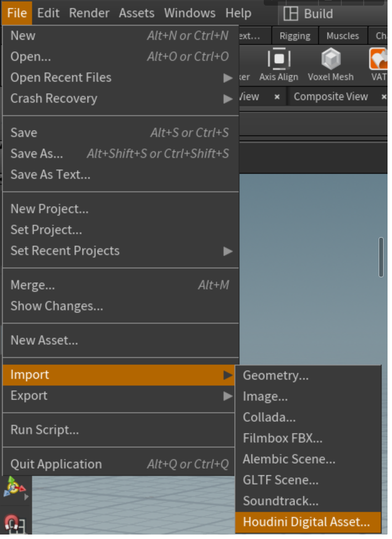Open the Render menu
392x539 pixels.
[89, 13]
